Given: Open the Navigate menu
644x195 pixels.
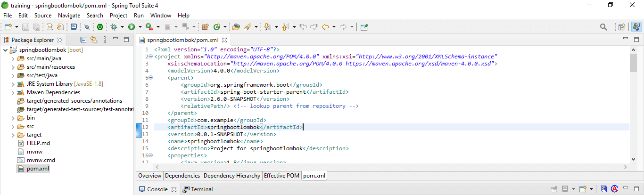Looking at the screenshot, I should [x=69, y=16].
